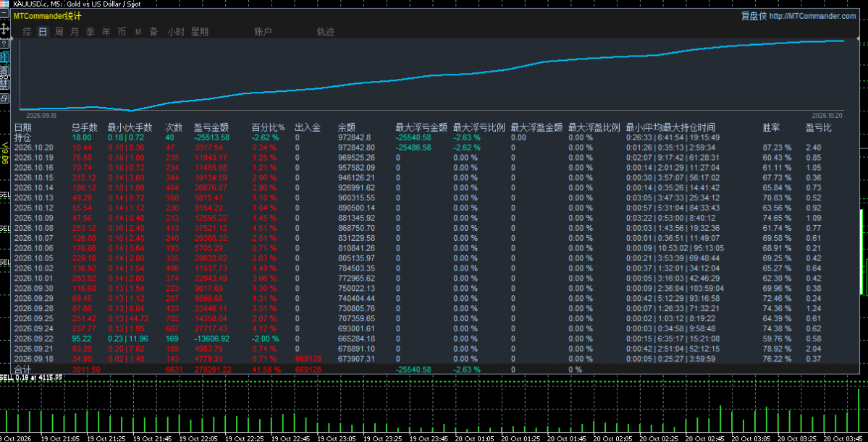Click the 合计 total row label
This screenshot has height=442, width=868.
(x=23, y=369)
